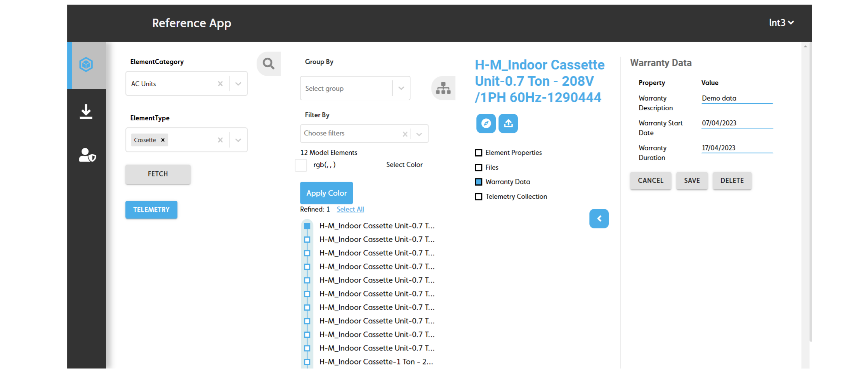Click the Warranty Description value field
Image resolution: width=868 pixels, height=375 pixels.
(x=737, y=99)
